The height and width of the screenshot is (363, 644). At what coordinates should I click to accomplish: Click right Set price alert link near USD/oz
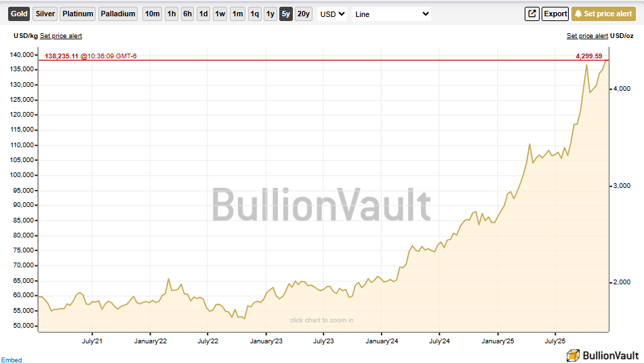[587, 36]
